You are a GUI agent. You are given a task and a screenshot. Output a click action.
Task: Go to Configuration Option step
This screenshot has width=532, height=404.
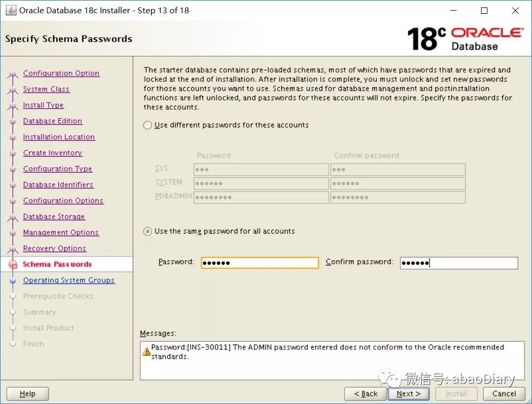pyautogui.click(x=62, y=73)
